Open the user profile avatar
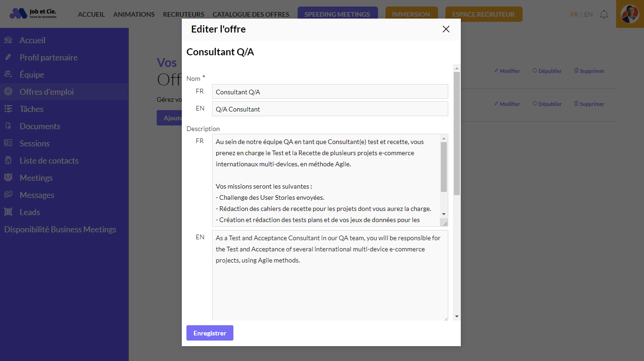Image resolution: width=644 pixels, height=361 pixels. (630, 14)
